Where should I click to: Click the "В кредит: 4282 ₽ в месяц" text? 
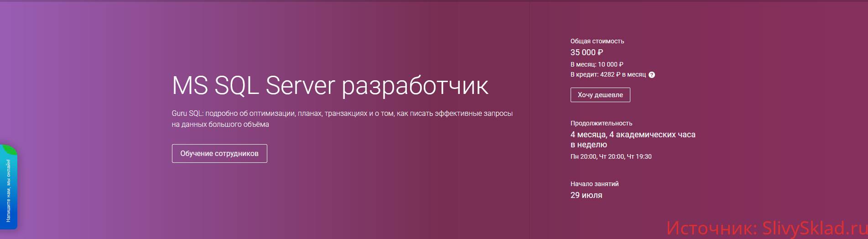tap(608, 74)
